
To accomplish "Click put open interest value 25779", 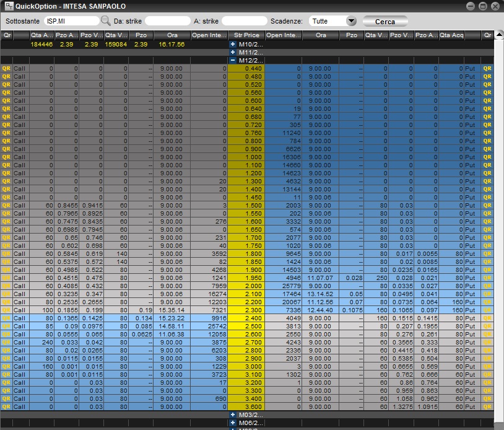I will click(x=291, y=286).
